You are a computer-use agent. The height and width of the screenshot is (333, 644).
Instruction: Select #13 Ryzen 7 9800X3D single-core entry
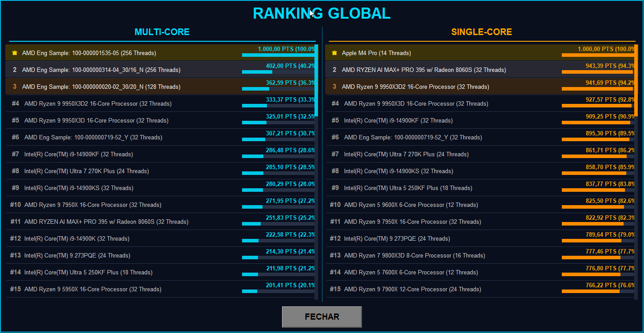(x=480, y=255)
